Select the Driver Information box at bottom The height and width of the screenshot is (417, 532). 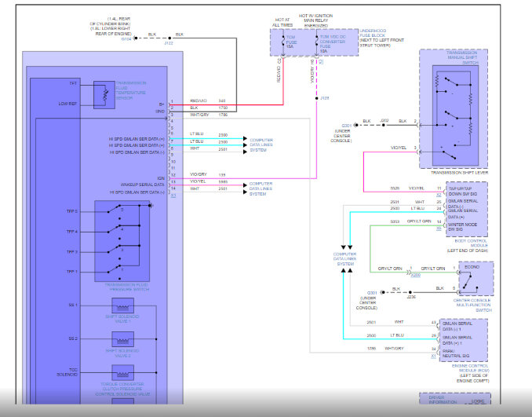point(443,401)
